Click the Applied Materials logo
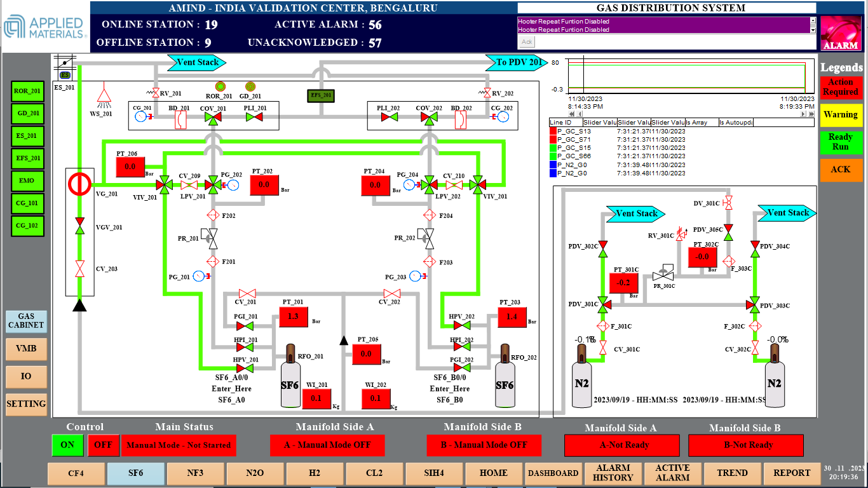Image resolution: width=868 pixels, height=488 pixels. click(44, 26)
